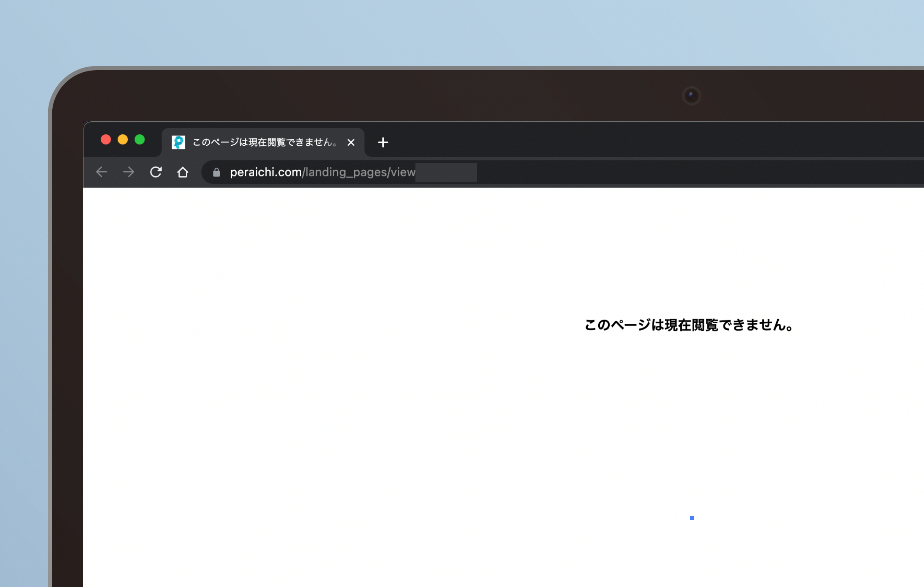Click the Peraichi favicon on the tab
The height and width of the screenshot is (587, 924).
click(178, 142)
